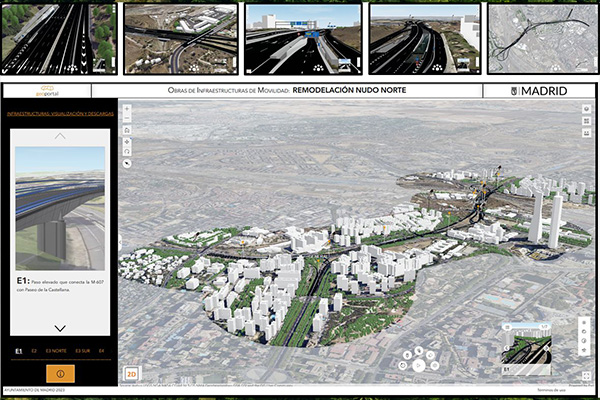Viewport: 600px width, 400px height.
Task: Click the zoom out minus button on map
Action: 127,120
